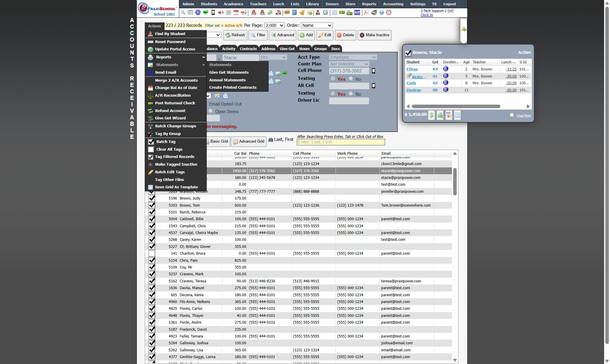Enable the Inactive checkbox

(x=512, y=115)
